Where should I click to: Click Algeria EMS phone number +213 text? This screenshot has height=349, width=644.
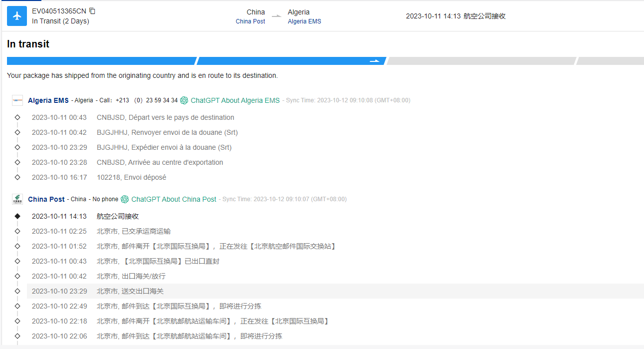[x=146, y=100]
